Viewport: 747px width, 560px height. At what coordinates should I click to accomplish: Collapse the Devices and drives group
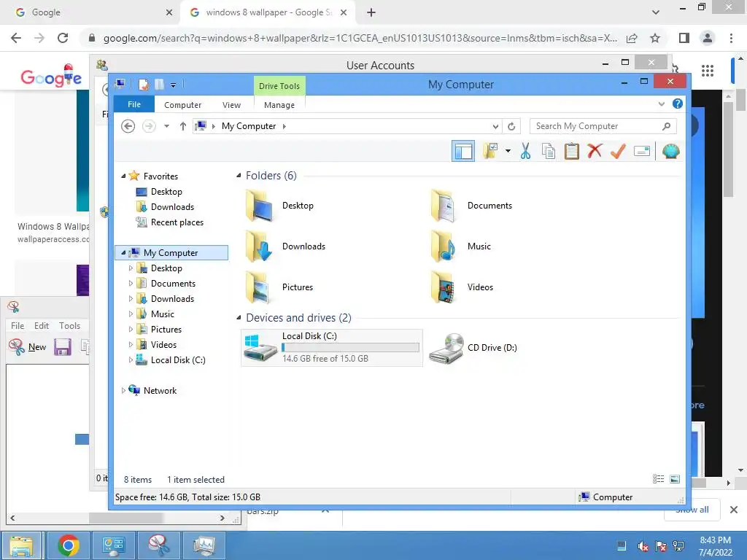tap(239, 318)
